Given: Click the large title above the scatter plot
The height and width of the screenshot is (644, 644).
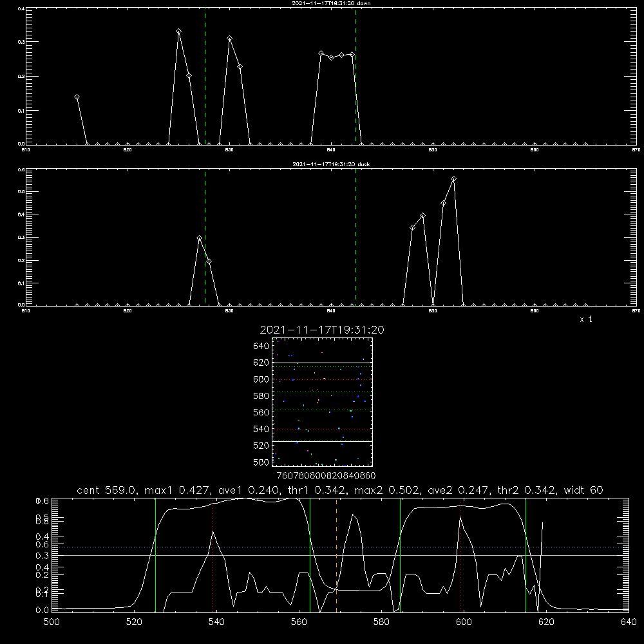Looking at the screenshot, I should pos(322,330).
